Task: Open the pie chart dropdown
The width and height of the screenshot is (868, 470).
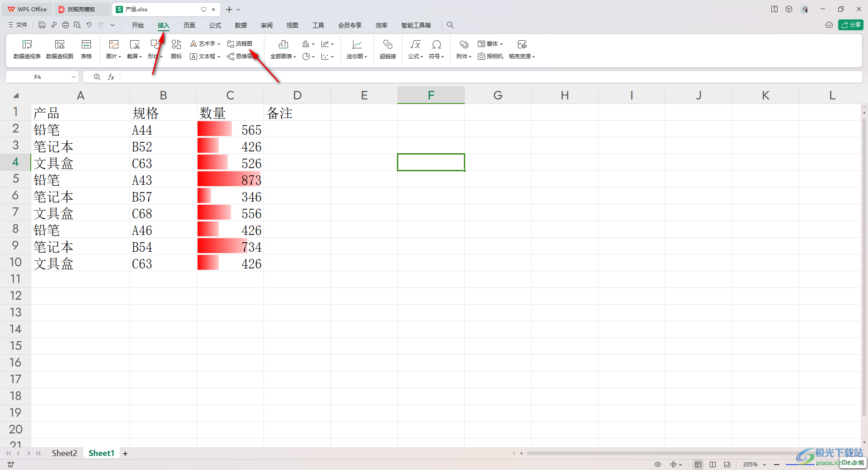Action: pos(308,56)
